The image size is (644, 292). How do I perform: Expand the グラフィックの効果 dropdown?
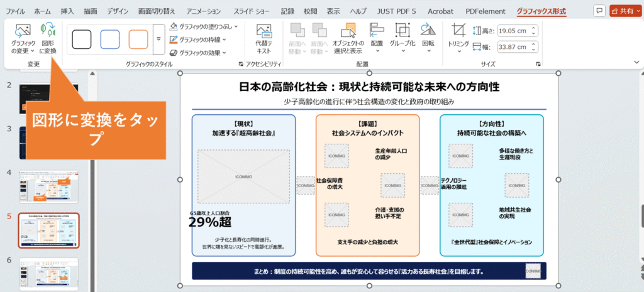point(198,53)
